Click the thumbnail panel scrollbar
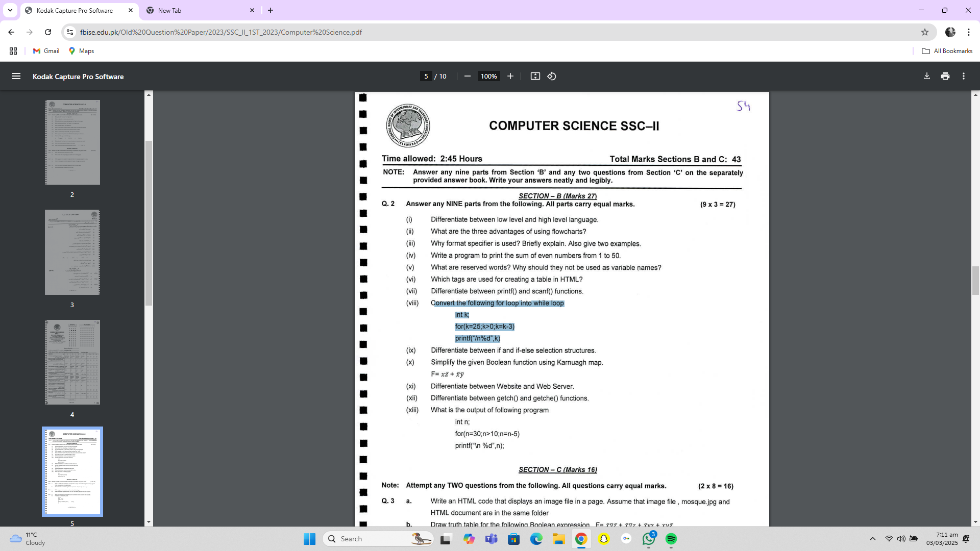Image resolution: width=980 pixels, height=551 pixels. tap(149, 223)
